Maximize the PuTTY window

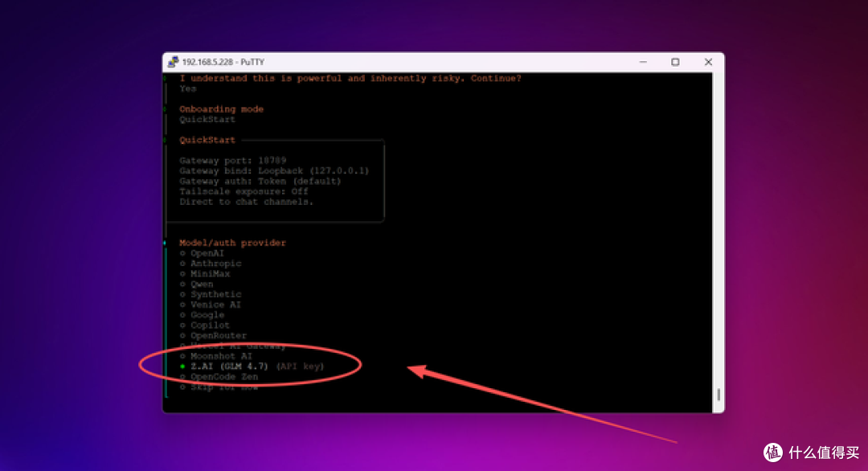675,62
